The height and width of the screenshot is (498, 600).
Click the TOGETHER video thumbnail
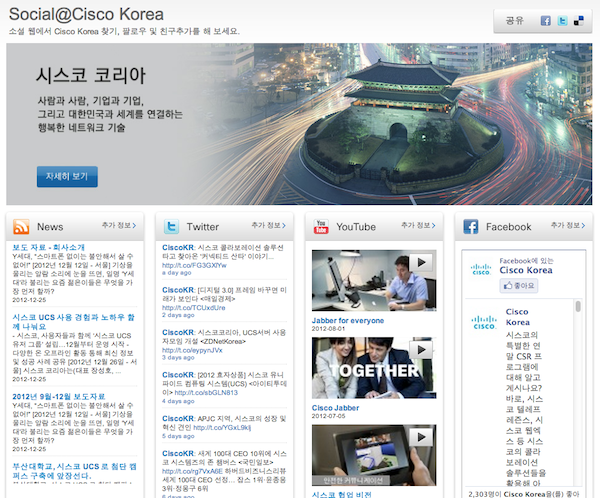pyautogui.click(x=374, y=368)
